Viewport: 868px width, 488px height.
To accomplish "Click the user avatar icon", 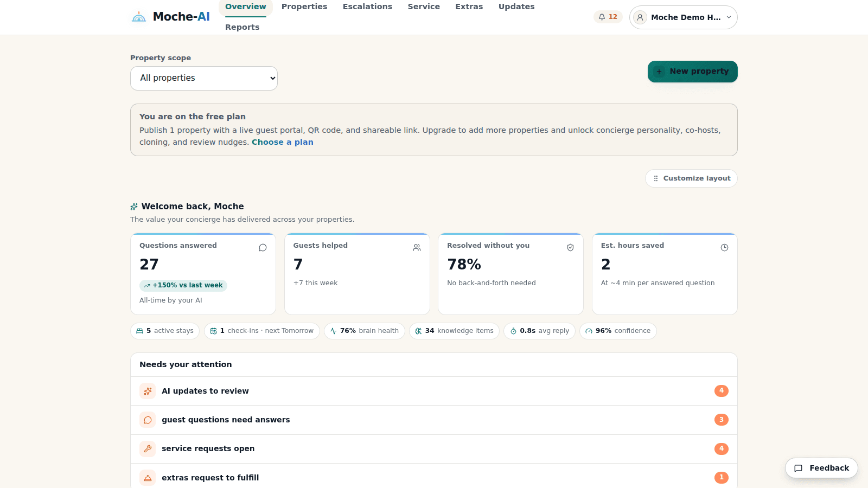I will [640, 17].
